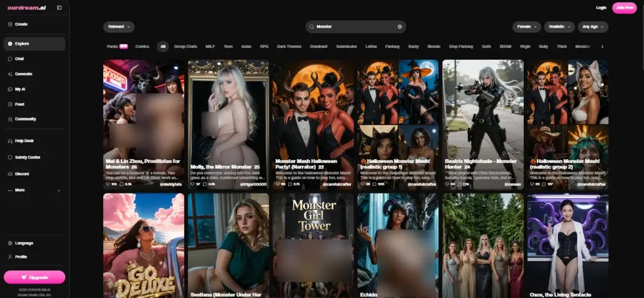Select the Goth category tab
Viewport: 644px width, 298px height.
point(486,47)
